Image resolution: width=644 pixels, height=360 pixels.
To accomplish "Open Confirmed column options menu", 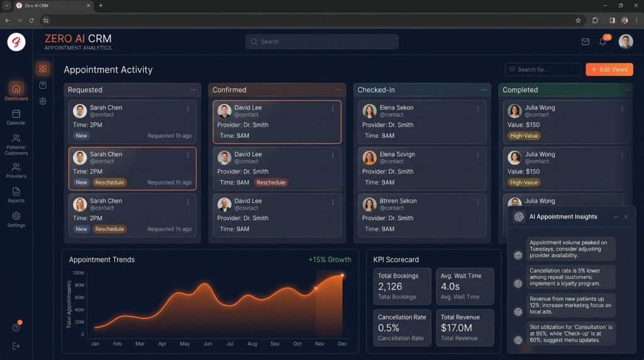I will pyautogui.click(x=338, y=89).
